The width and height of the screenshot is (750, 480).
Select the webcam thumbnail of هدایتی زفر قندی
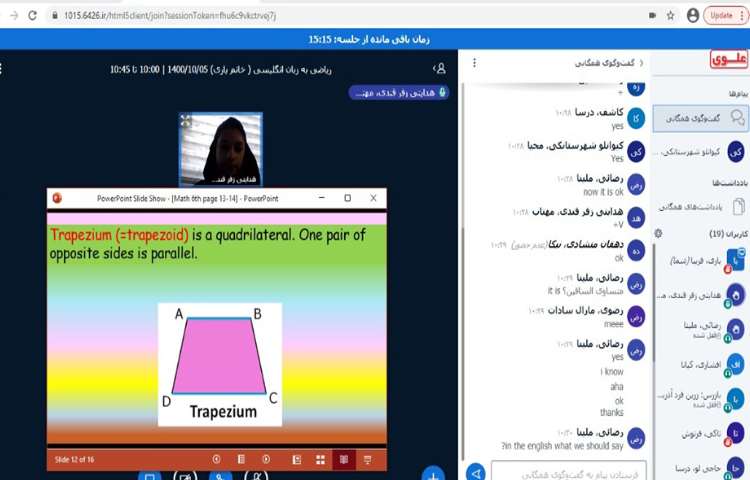[221, 149]
